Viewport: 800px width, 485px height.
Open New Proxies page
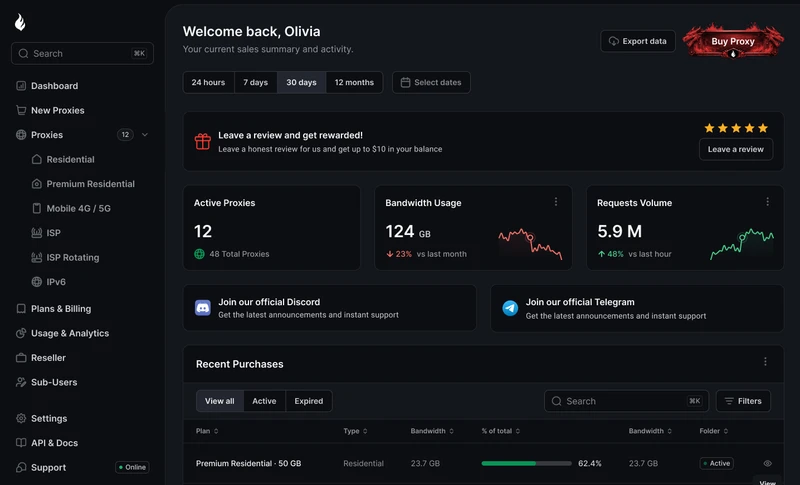pyautogui.click(x=57, y=110)
